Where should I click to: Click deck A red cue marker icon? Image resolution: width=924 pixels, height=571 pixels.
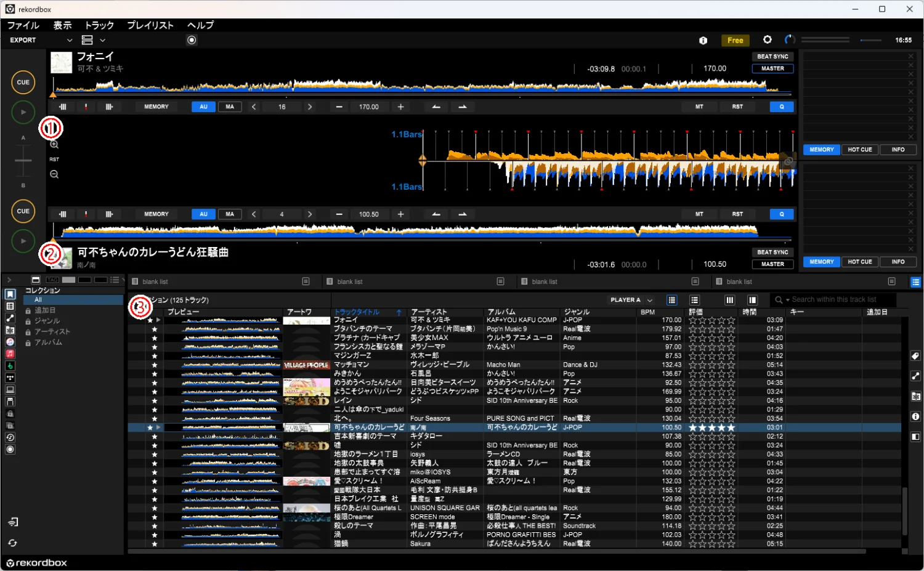[86, 107]
